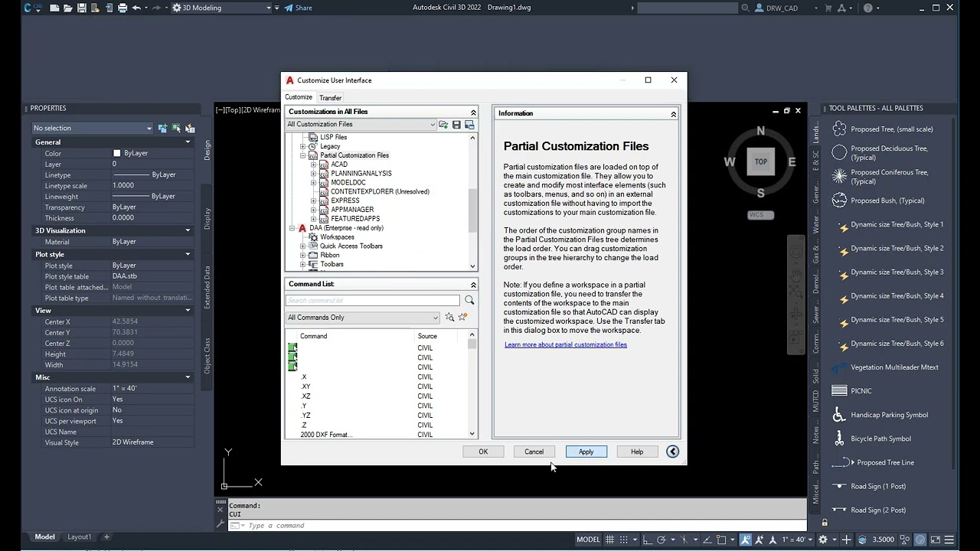Switch to the Transfer tab

point(331,98)
